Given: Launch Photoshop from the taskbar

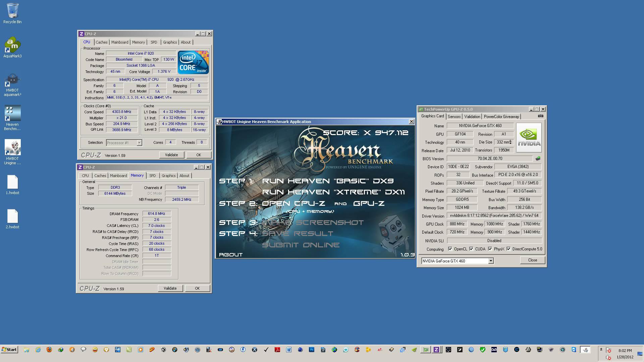Looking at the screenshot, I should click(312, 350).
